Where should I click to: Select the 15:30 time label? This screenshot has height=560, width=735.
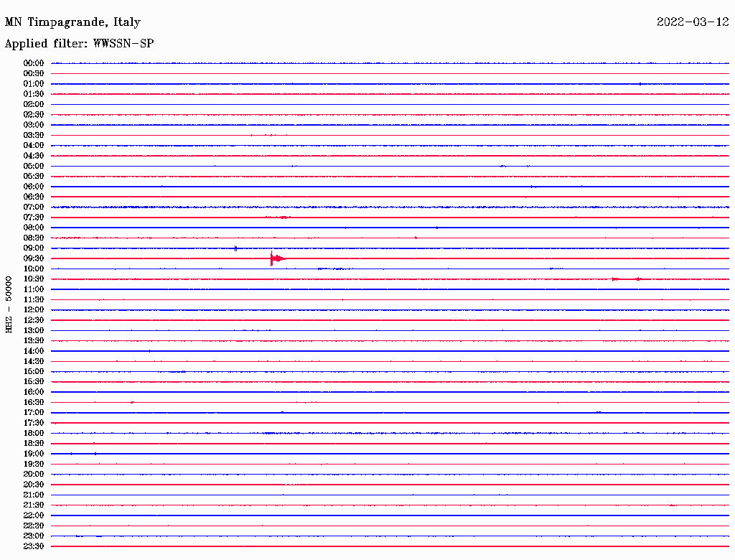[34, 382]
